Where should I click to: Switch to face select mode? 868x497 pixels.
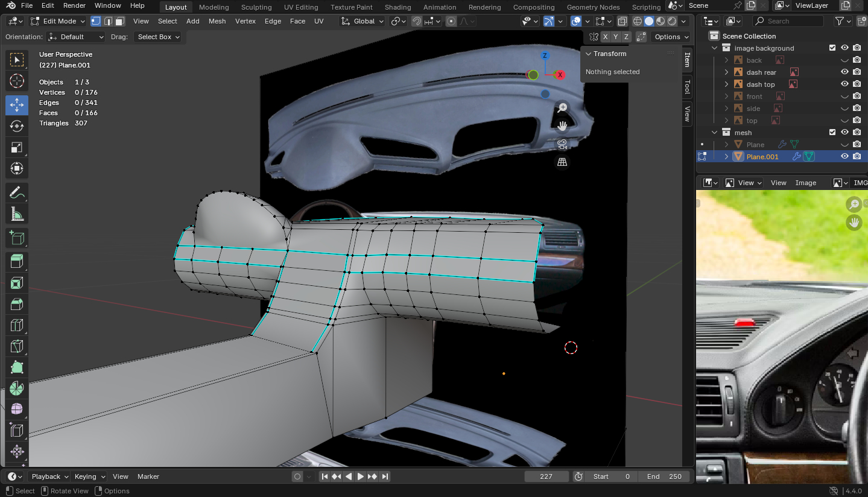(x=120, y=21)
